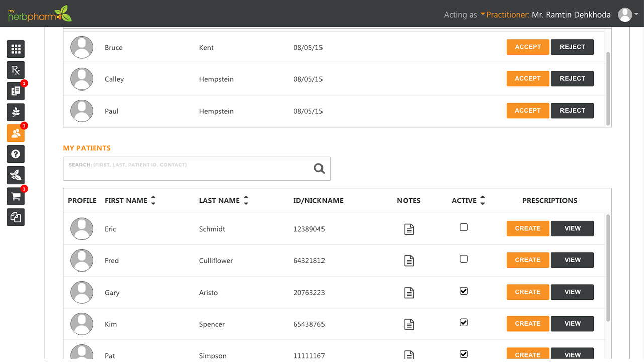
Task: Toggle active checkbox for Fred Culliflower
Action: click(x=464, y=259)
